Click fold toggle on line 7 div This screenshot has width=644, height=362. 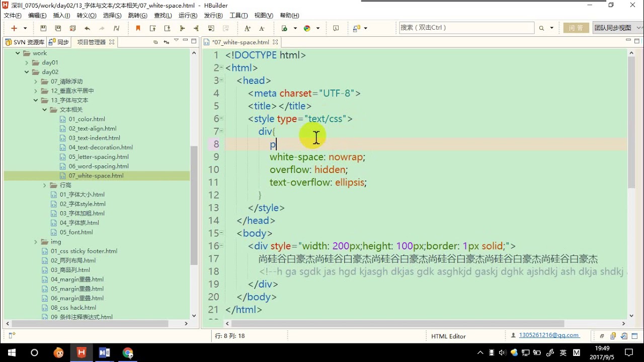point(222,131)
